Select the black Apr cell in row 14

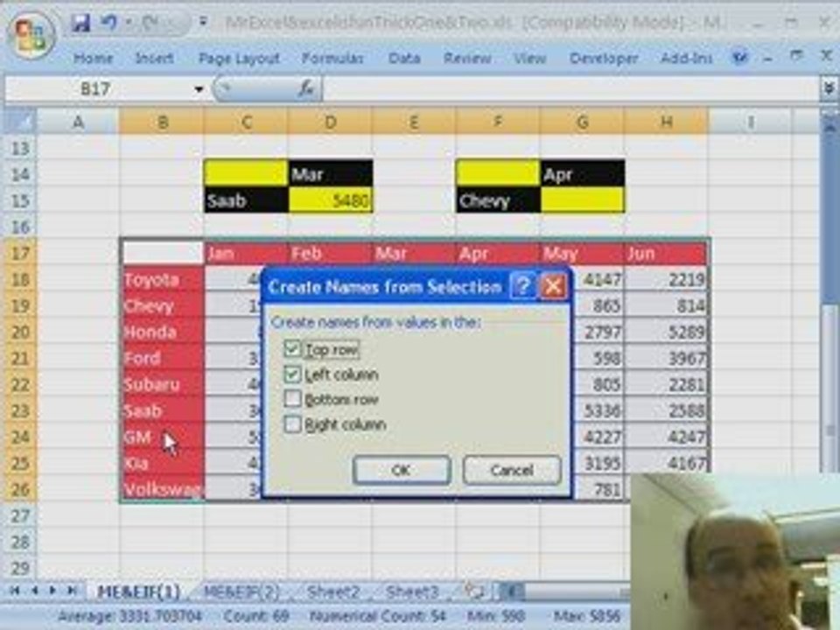[583, 173]
